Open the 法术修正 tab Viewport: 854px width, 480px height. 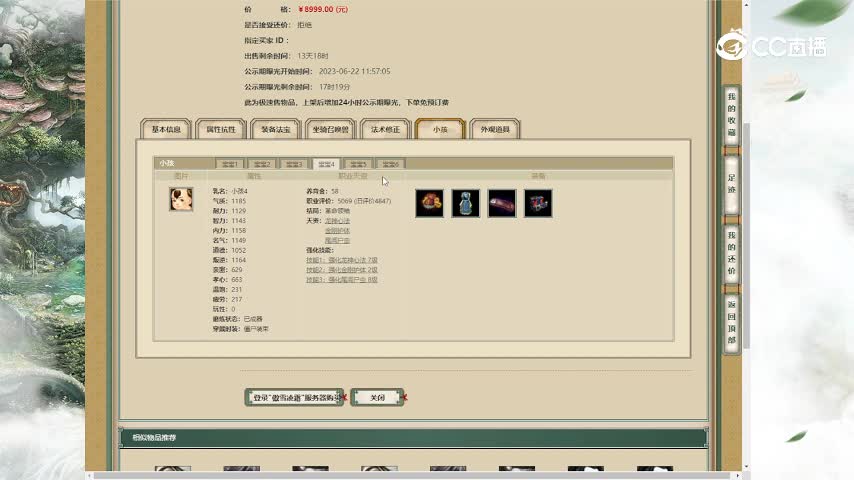pyautogui.click(x=385, y=129)
